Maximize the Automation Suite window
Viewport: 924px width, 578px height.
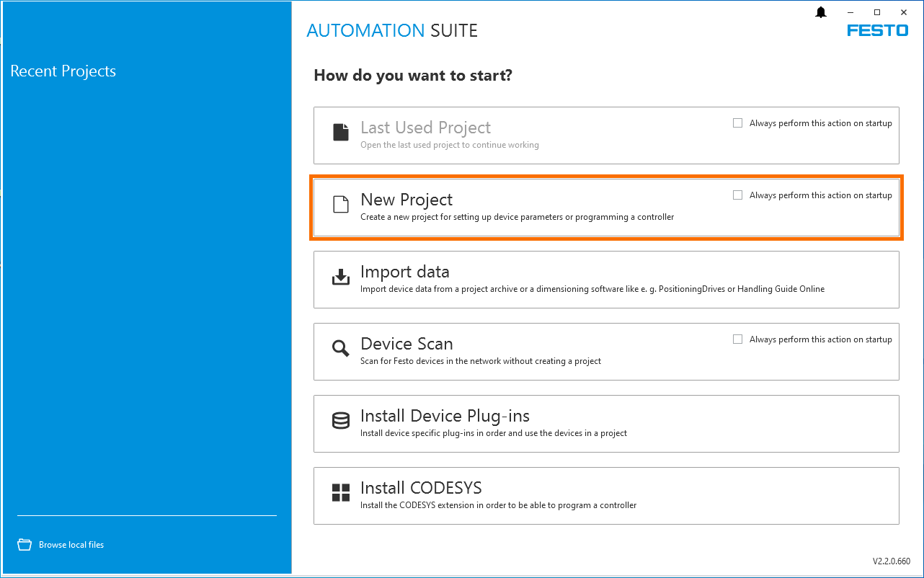coord(877,12)
